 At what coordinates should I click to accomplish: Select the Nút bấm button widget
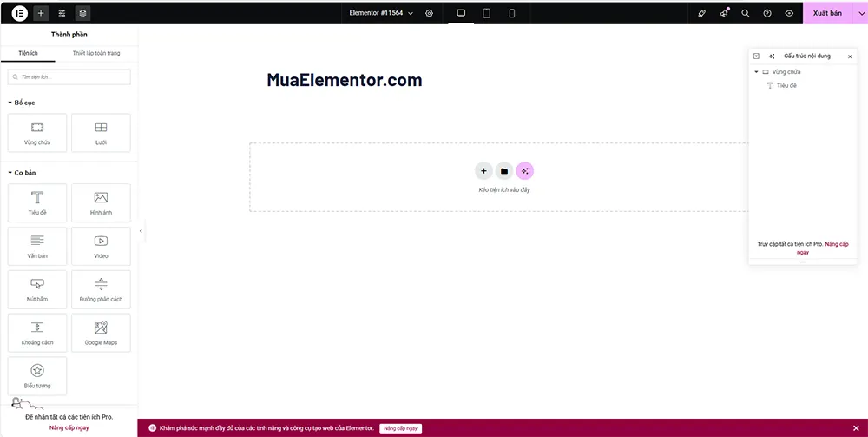point(37,289)
